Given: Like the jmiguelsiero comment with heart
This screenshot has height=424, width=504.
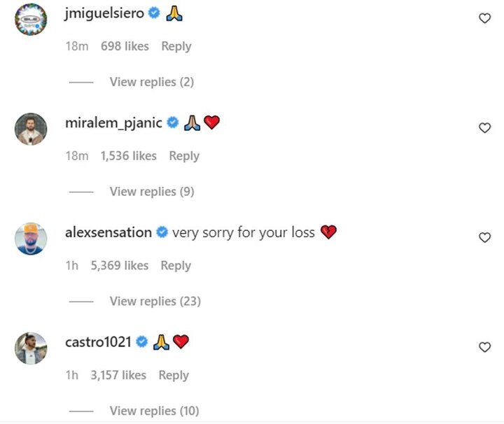Looking at the screenshot, I should click(x=484, y=18).
